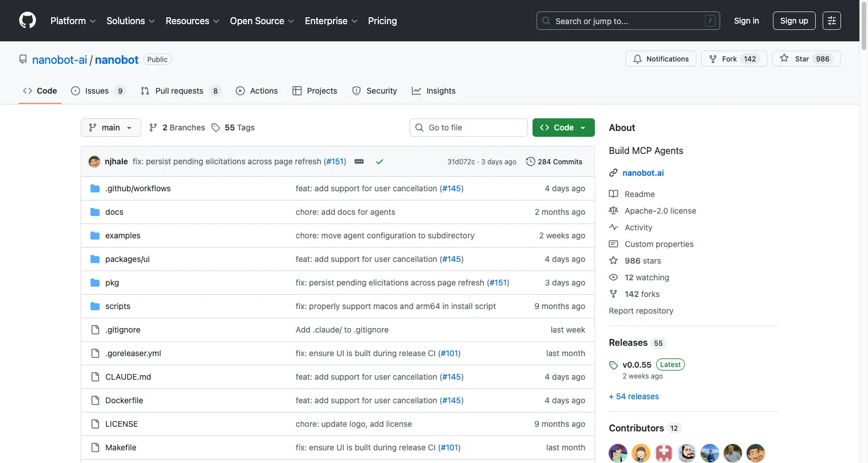Star the repository using the star icon
Image resolution: width=868 pixels, height=463 pixels.
(x=784, y=59)
